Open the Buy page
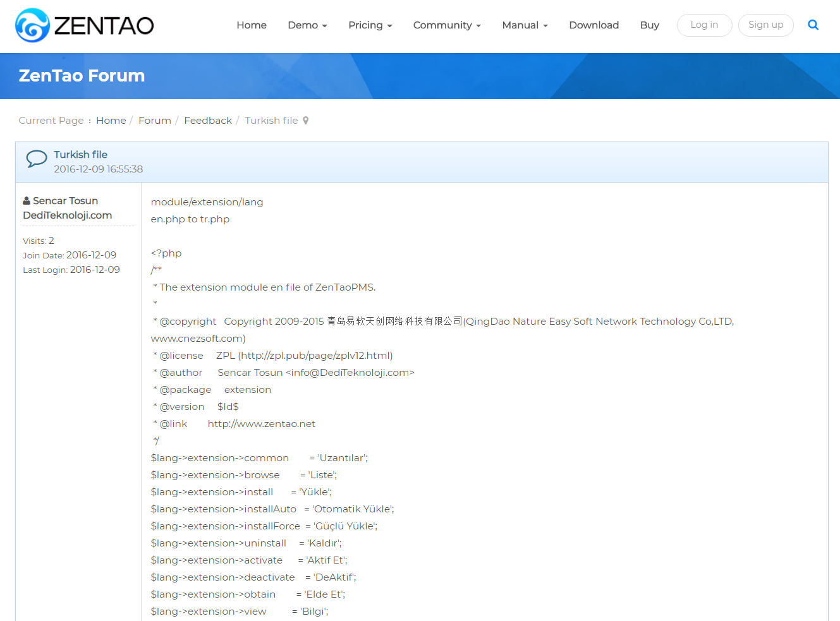Viewport: 840px width, 621px height. 650,25
